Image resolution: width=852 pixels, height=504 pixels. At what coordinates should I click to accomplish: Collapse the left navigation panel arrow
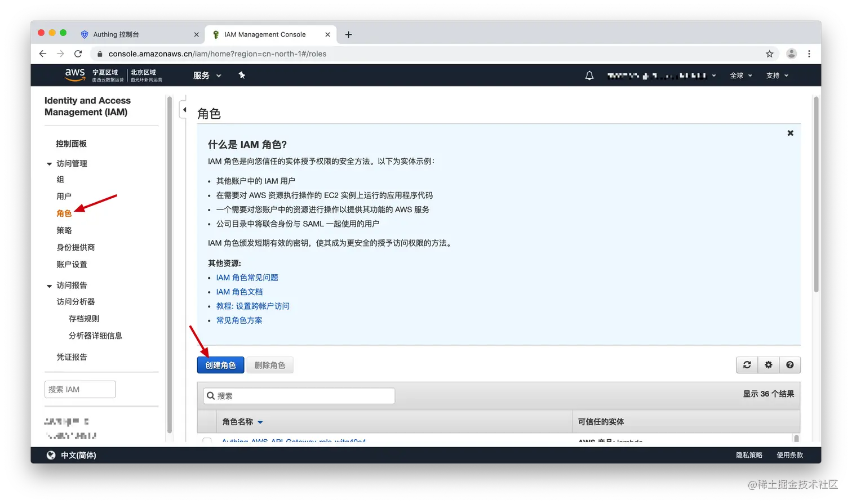point(184,109)
